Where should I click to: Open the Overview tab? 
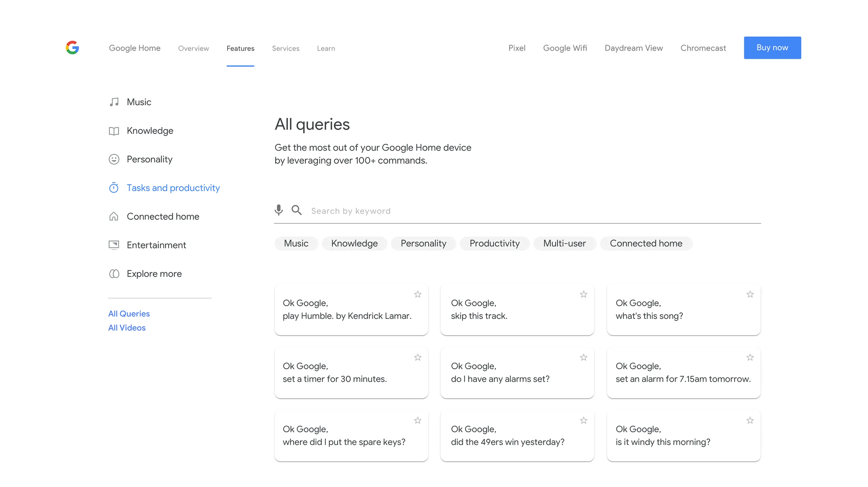193,48
